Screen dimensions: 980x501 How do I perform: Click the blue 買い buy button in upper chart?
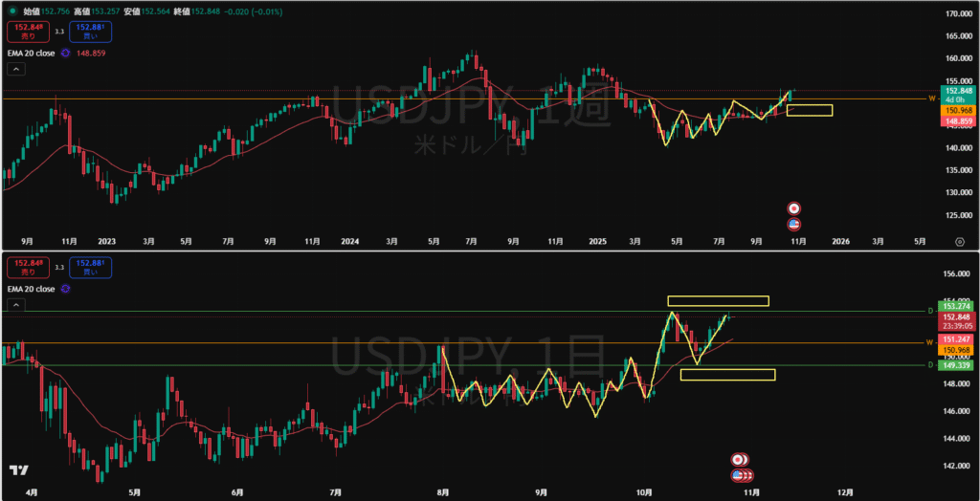[x=91, y=32]
